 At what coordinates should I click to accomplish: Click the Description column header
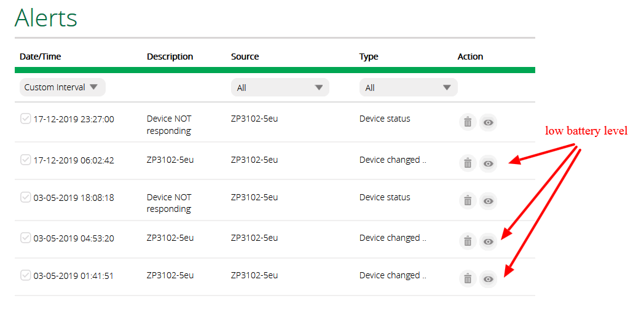point(170,57)
